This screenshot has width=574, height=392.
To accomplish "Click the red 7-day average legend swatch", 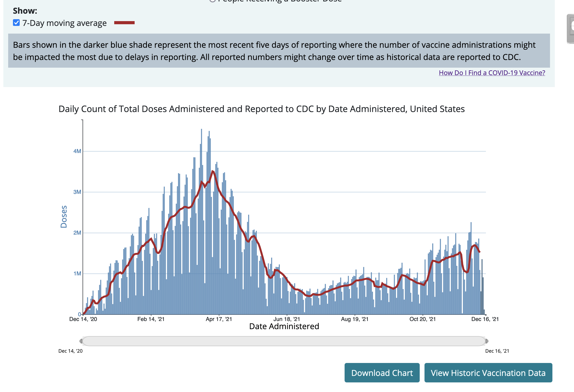I will point(124,23).
